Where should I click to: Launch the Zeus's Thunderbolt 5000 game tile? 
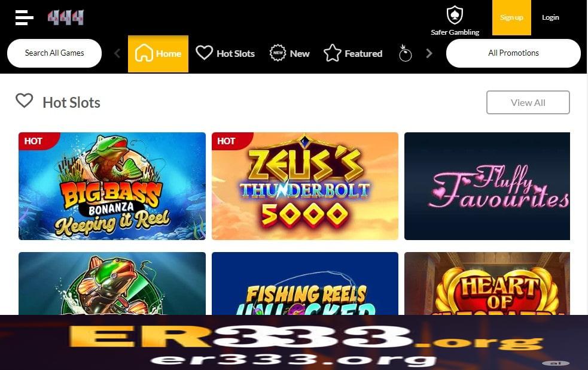coord(305,186)
